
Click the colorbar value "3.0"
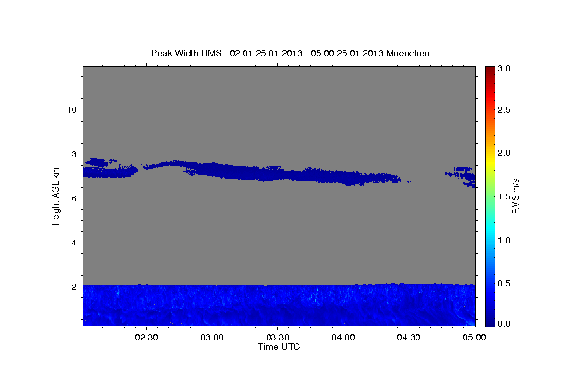point(504,69)
